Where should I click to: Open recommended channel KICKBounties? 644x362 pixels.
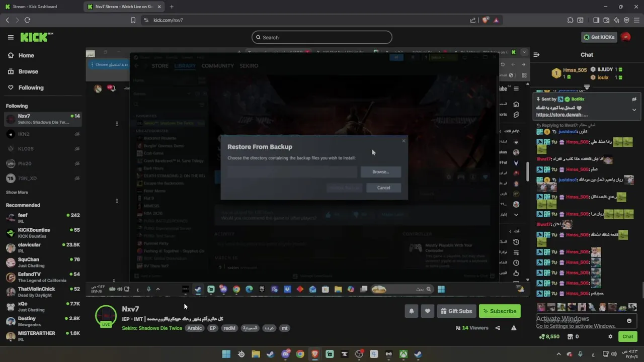(43, 233)
